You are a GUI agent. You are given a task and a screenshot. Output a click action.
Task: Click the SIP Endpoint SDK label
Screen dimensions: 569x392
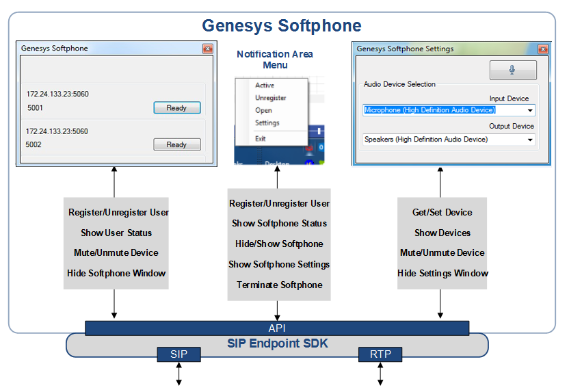tap(277, 343)
